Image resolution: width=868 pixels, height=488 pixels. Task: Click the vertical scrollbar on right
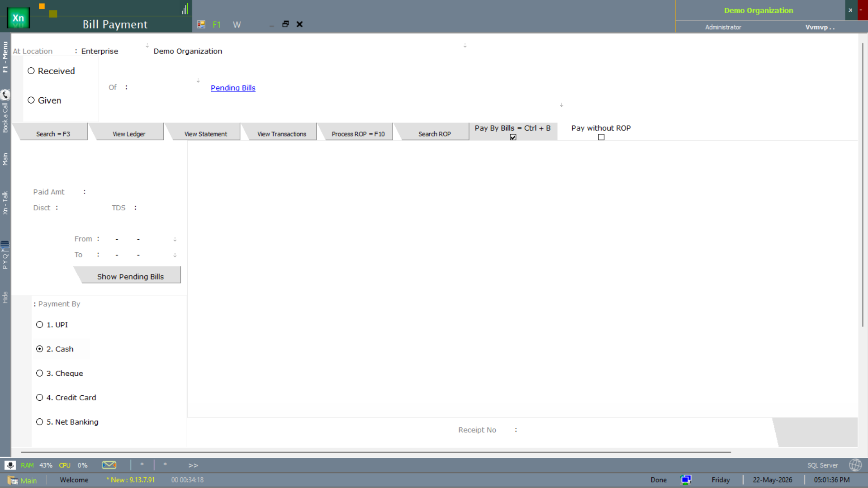pos(863,185)
